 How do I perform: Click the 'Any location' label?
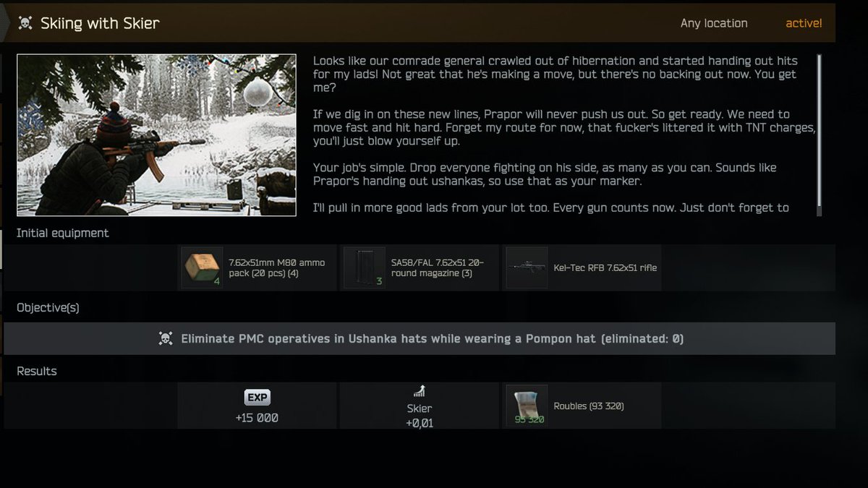point(713,23)
